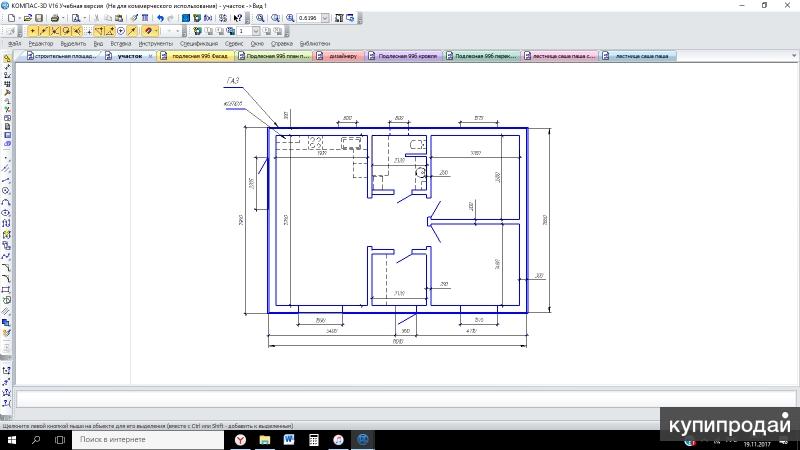
Task: Open the Инструменты menu
Action: (156, 44)
